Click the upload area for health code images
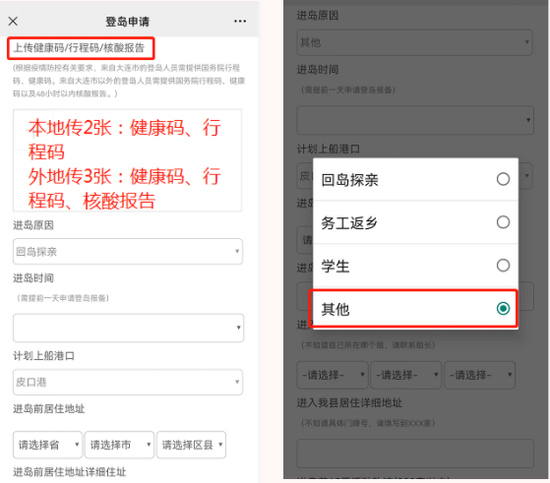 pyautogui.click(x=127, y=160)
